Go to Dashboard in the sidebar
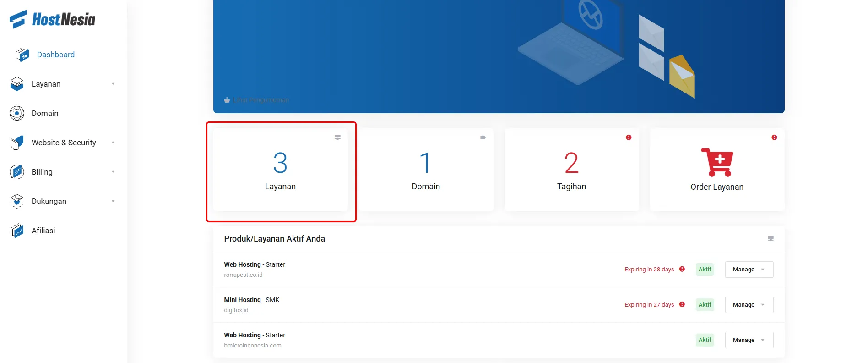This screenshot has height=363, width=868. 56,55
